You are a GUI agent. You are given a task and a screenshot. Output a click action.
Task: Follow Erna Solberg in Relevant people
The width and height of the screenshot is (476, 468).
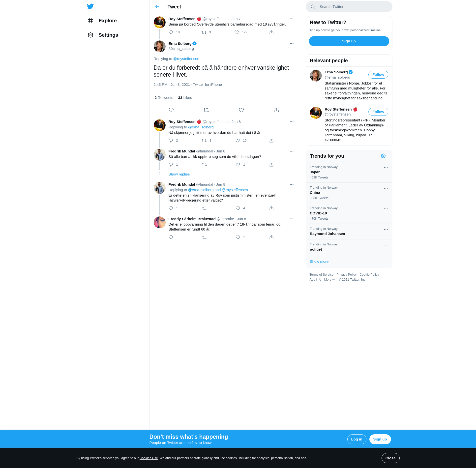(378, 75)
